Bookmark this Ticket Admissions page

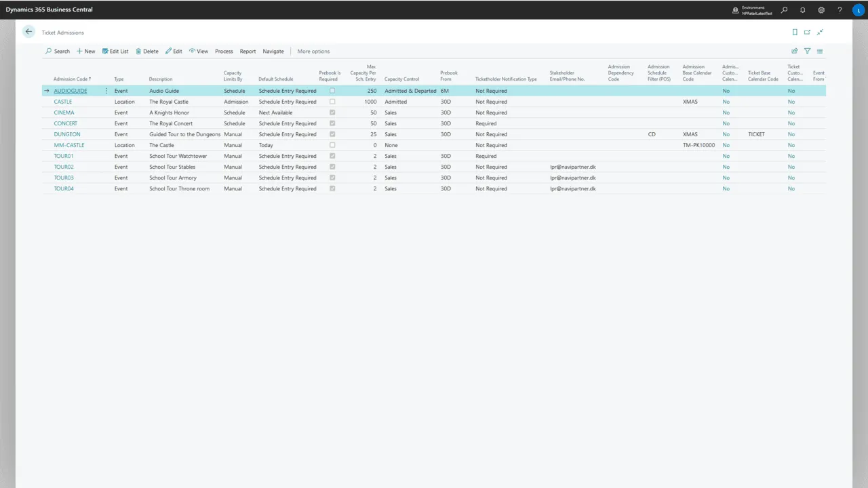coord(795,32)
